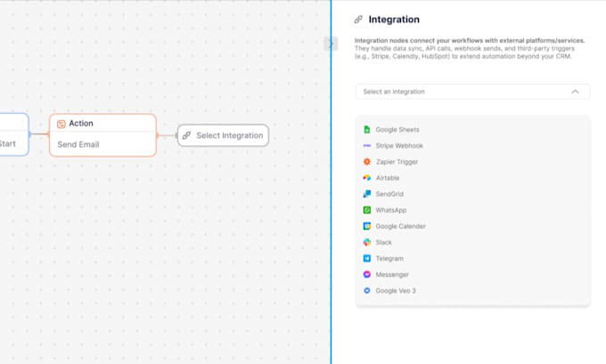Click the SendGrid icon
The height and width of the screenshot is (364, 606).
(366, 194)
